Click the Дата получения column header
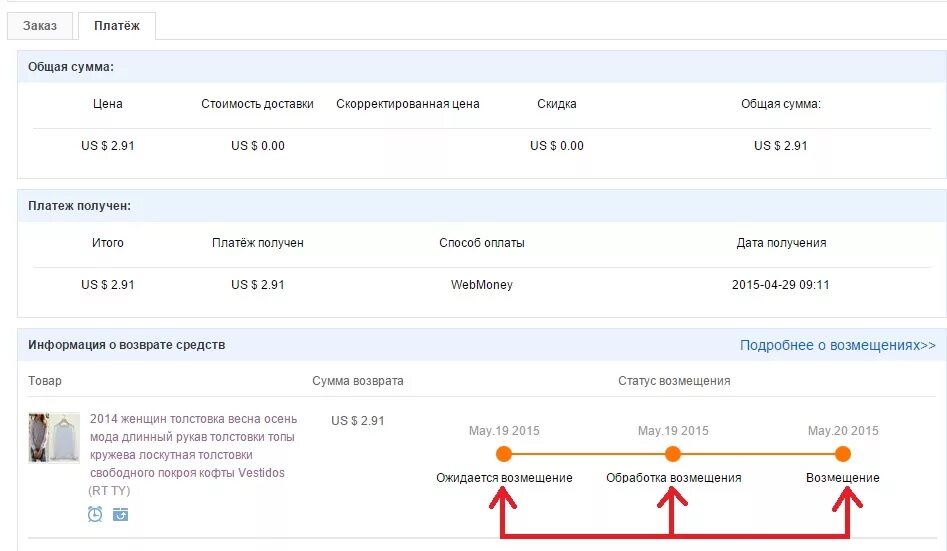Image resolution: width=947 pixels, height=551 pixels. point(781,243)
